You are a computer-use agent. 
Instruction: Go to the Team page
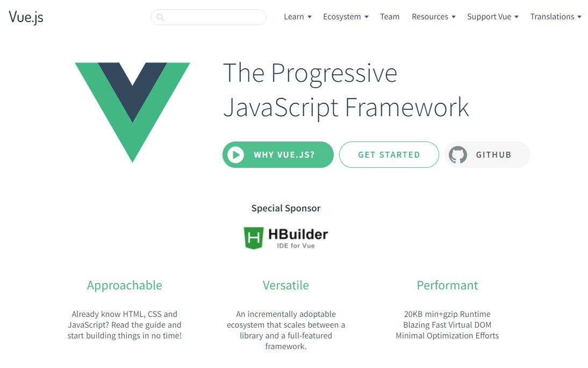390,17
